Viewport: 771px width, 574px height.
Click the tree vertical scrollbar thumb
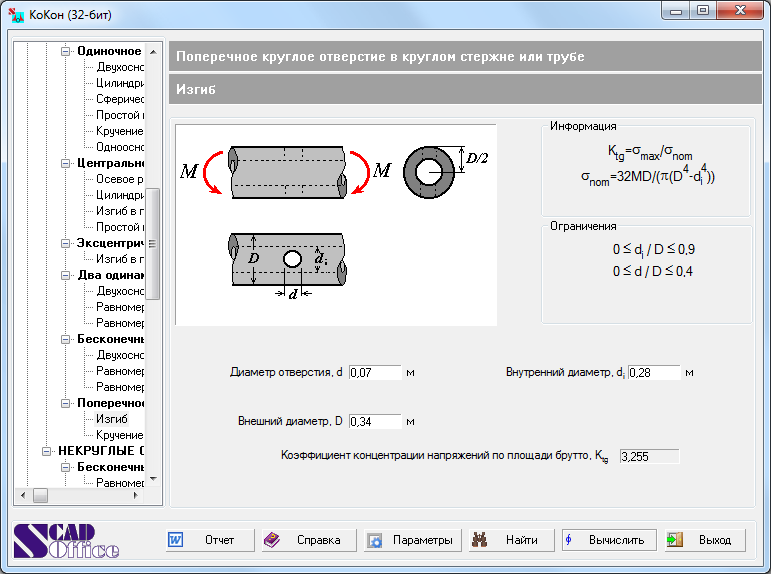tap(153, 243)
